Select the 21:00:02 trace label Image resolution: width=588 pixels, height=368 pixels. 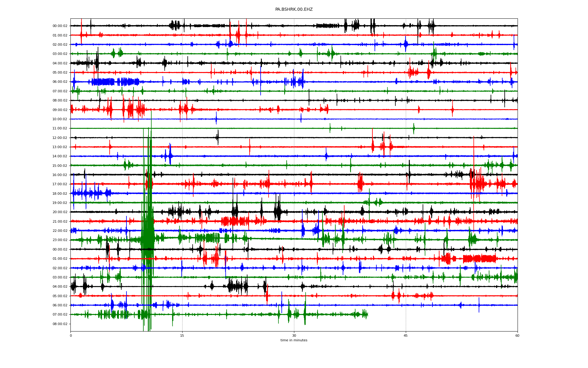(60, 221)
